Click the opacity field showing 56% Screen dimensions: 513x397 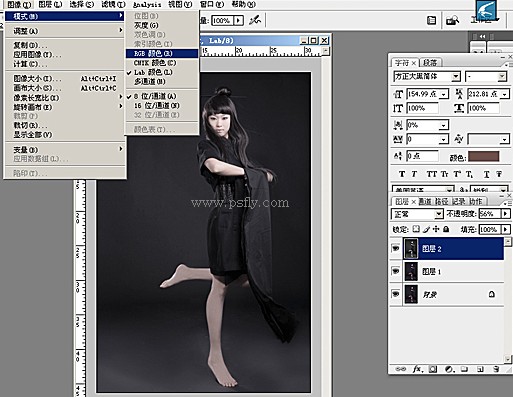point(490,214)
